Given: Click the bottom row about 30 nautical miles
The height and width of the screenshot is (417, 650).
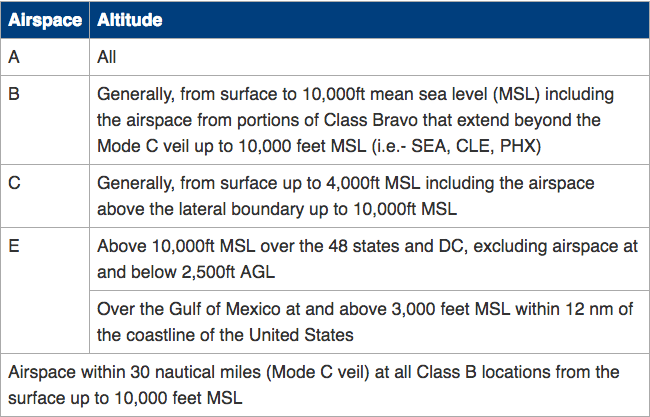Looking at the screenshot, I should tap(324, 384).
